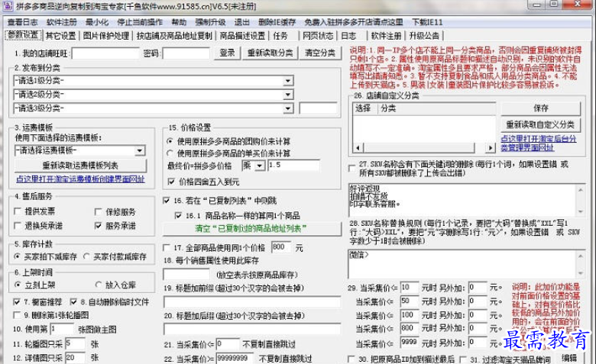
Task: Click the 重新读取分类 button
Action: pyautogui.click(x=270, y=53)
